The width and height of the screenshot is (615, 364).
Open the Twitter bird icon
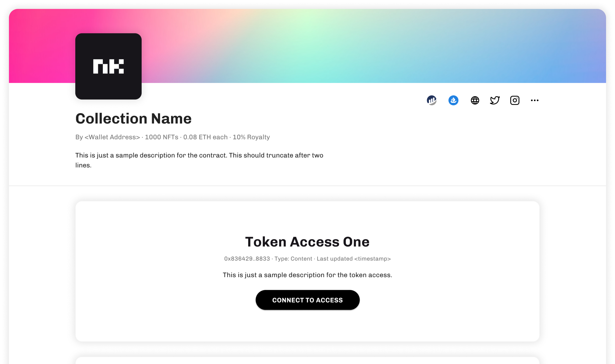(x=495, y=100)
